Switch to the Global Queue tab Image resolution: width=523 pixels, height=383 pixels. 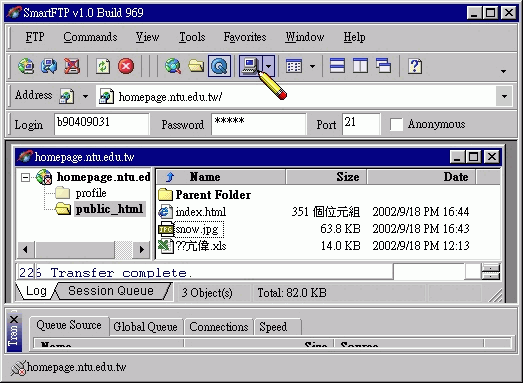(145, 327)
